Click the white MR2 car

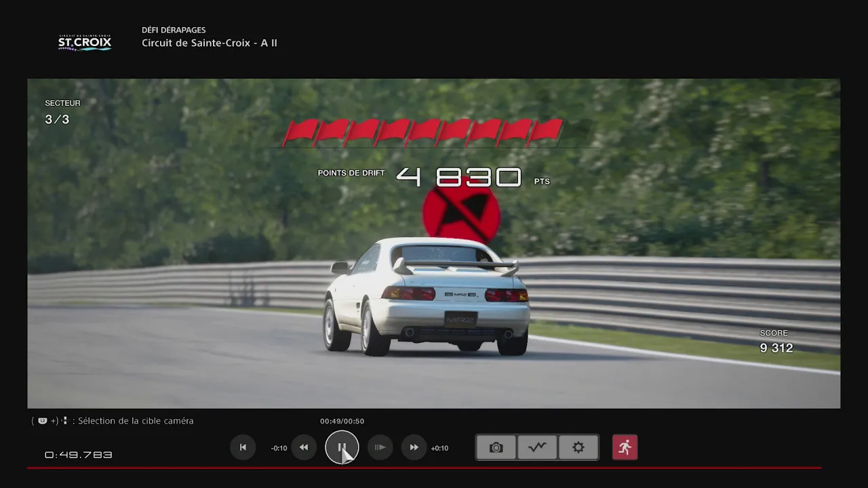pos(427,296)
